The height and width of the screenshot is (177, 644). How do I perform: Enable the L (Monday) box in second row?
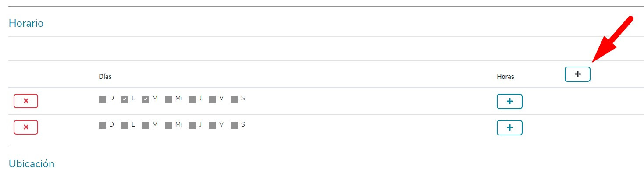(125, 125)
